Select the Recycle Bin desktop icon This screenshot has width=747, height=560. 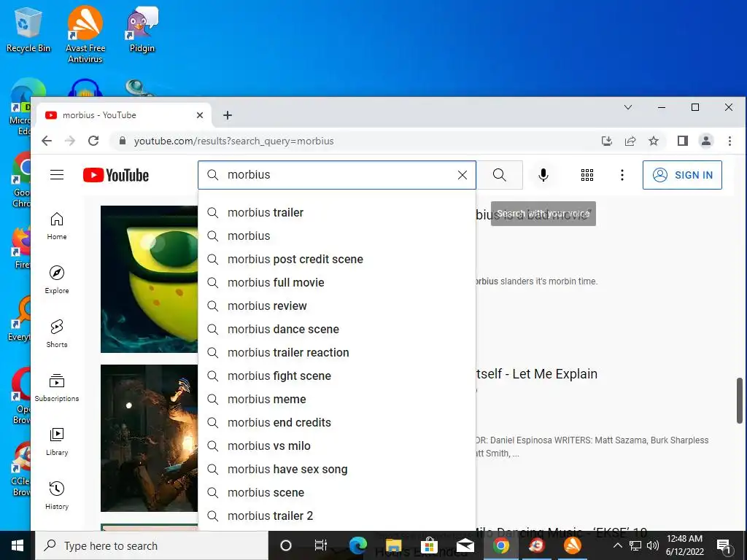pyautogui.click(x=28, y=29)
